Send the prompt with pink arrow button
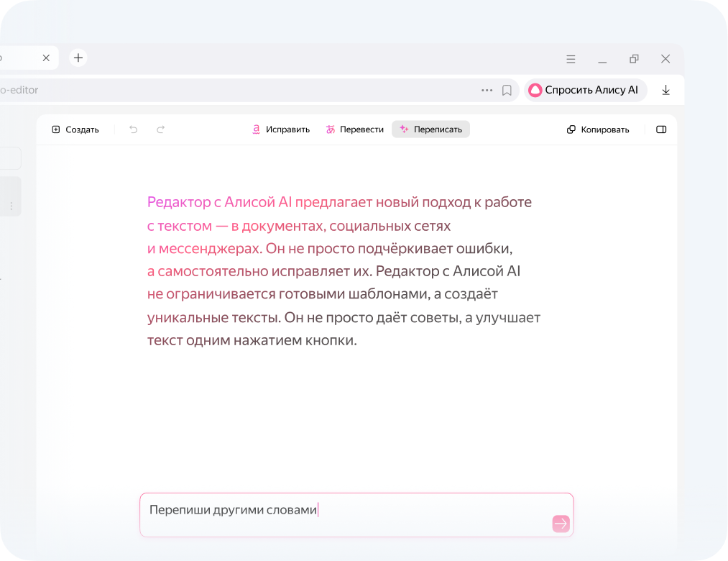 561,524
